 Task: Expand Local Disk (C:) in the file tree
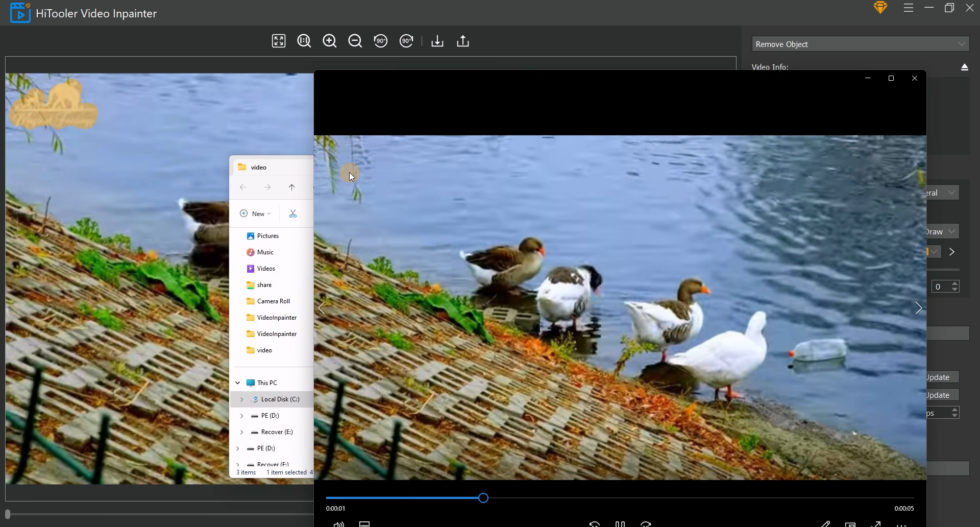pyautogui.click(x=241, y=399)
